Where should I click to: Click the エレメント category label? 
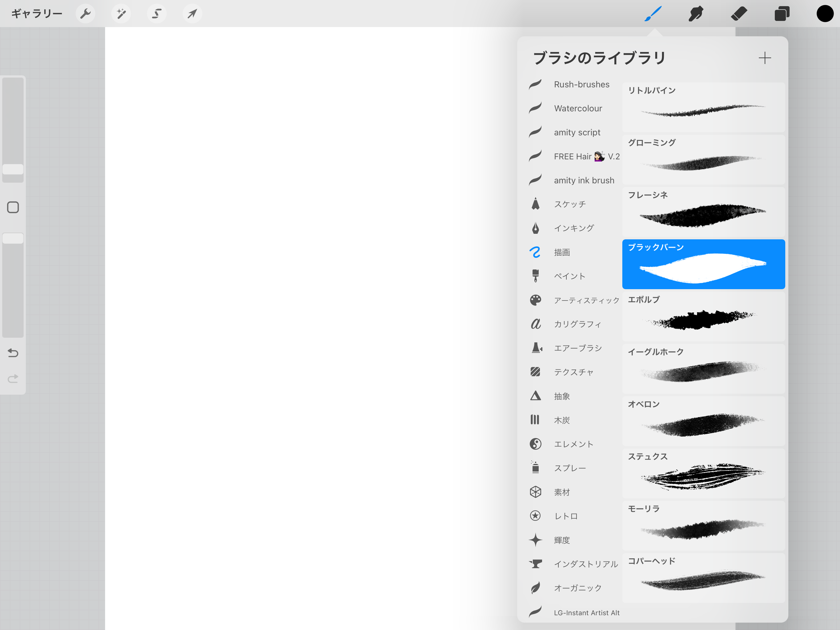pyautogui.click(x=573, y=444)
